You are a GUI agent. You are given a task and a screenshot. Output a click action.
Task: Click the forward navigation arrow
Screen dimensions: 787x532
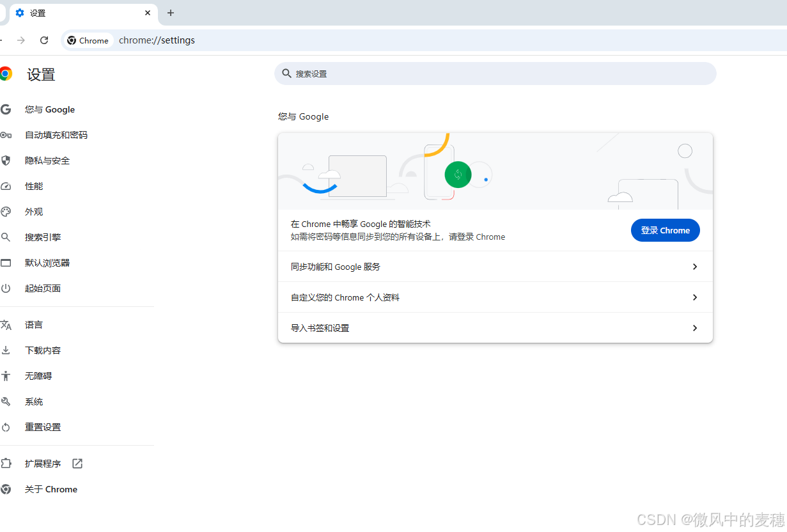21,40
